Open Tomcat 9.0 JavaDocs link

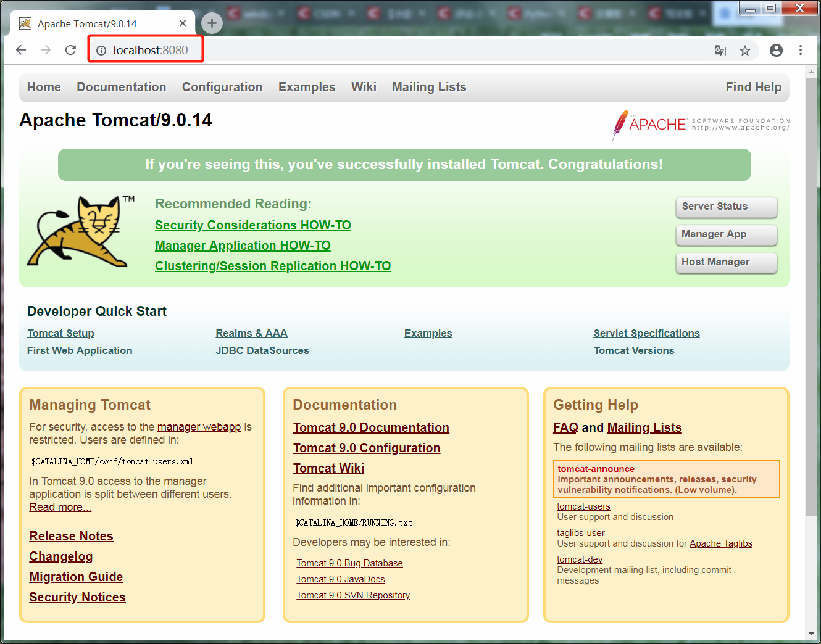coord(341,579)
